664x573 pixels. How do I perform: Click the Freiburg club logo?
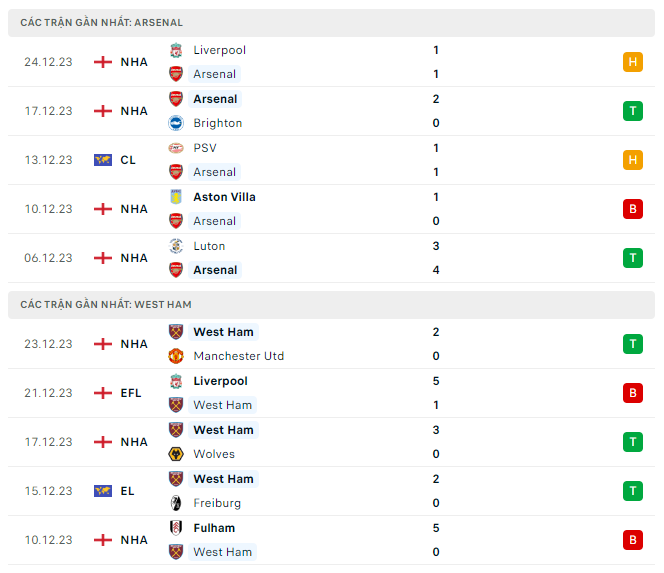coord(176,503)
